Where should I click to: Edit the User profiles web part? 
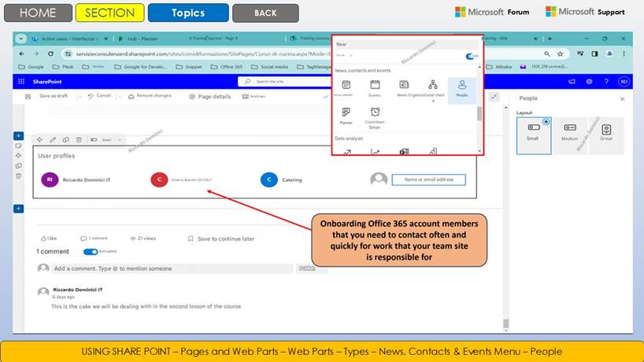53,139
